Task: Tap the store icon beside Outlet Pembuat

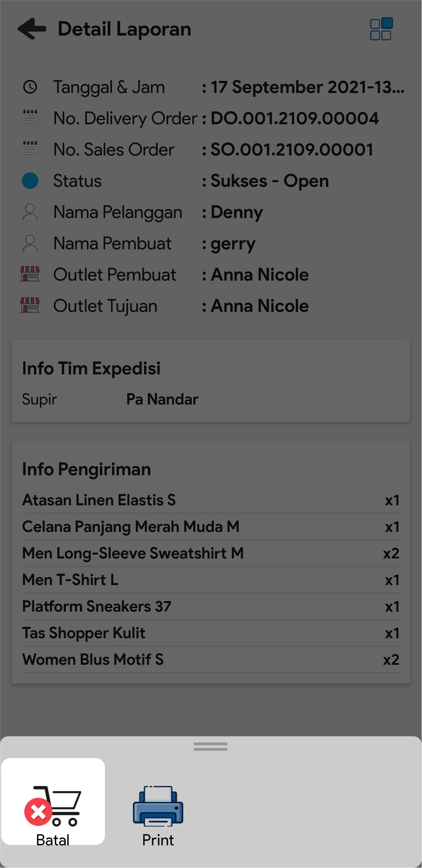Action: tap(30, 274)
